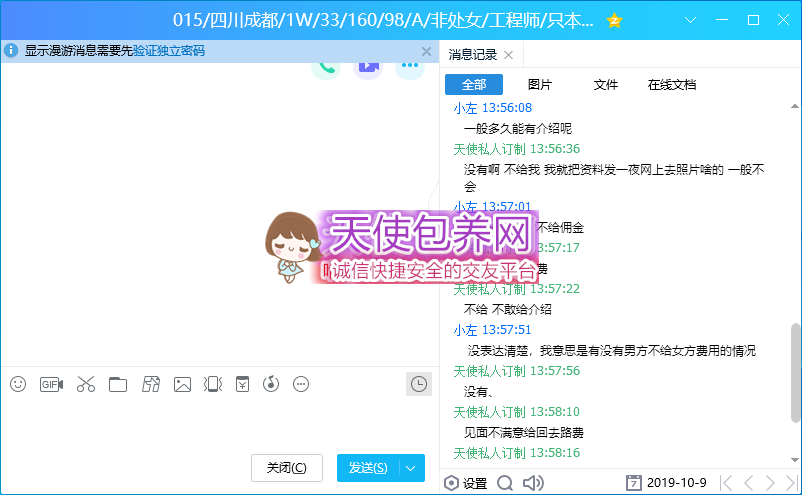Image resolution: width=802 pixels, height=495 pixels.
Task: Open the emoji picker
Action: click(x=18, y=384)
